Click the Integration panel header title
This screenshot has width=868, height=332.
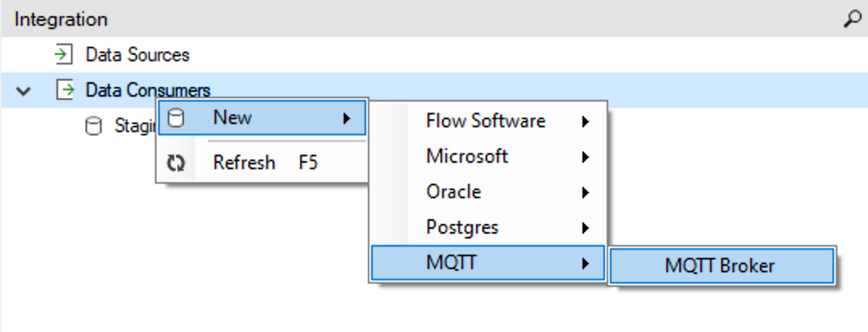[61, 19]
